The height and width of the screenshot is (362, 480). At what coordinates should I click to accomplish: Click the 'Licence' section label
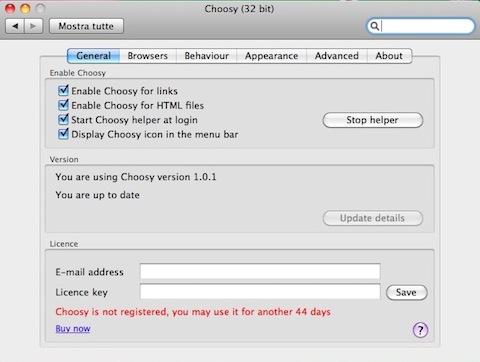(x=64, y=244)
